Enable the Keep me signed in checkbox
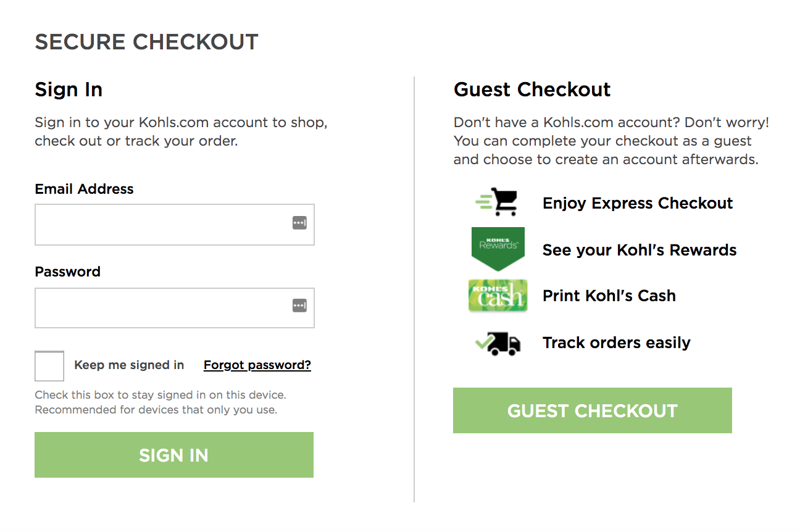This screenshot has width=800, height=532. point(49,366)
